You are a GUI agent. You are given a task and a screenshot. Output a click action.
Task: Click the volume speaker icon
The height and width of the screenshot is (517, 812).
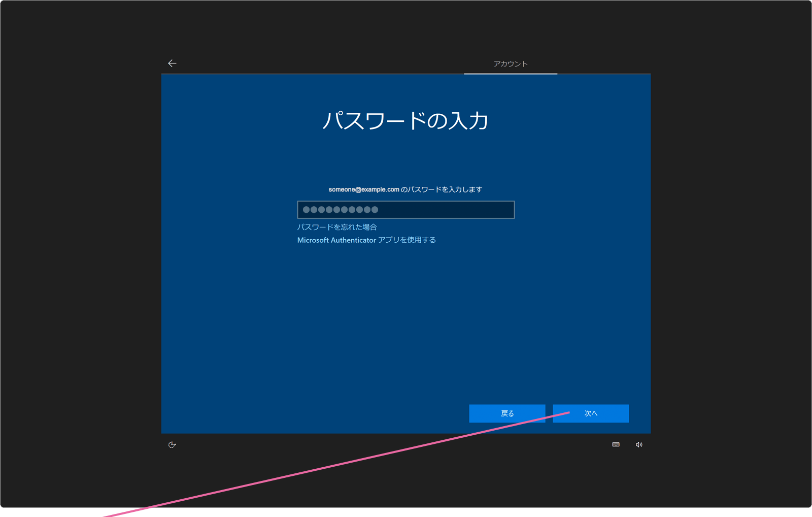pyautogui.click(x=639, y=445)
